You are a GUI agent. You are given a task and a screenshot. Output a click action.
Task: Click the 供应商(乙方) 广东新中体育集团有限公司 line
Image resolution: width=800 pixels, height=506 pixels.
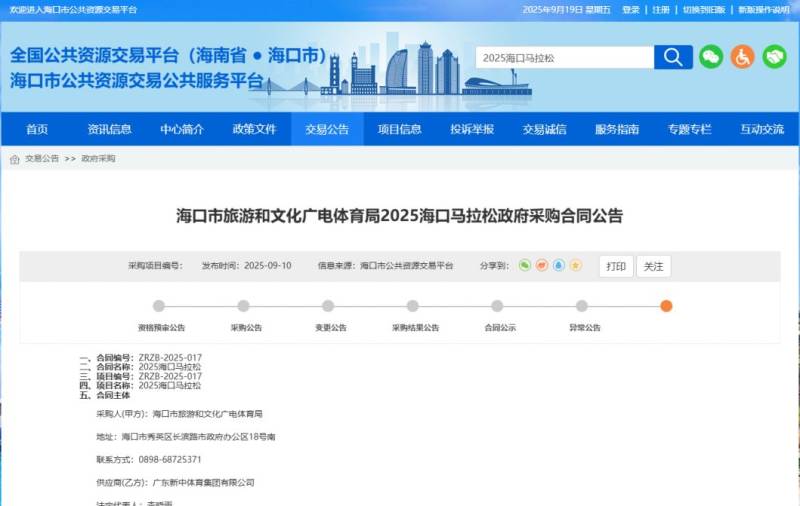175,483
